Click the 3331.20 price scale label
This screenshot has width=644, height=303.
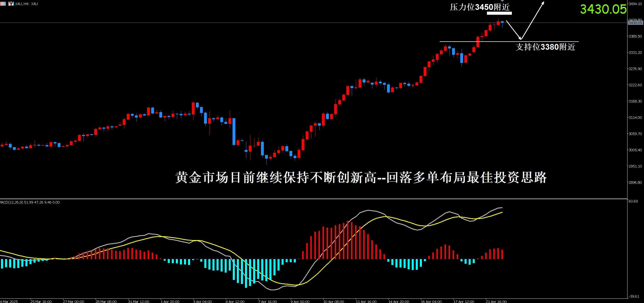[x=635, y=53]
